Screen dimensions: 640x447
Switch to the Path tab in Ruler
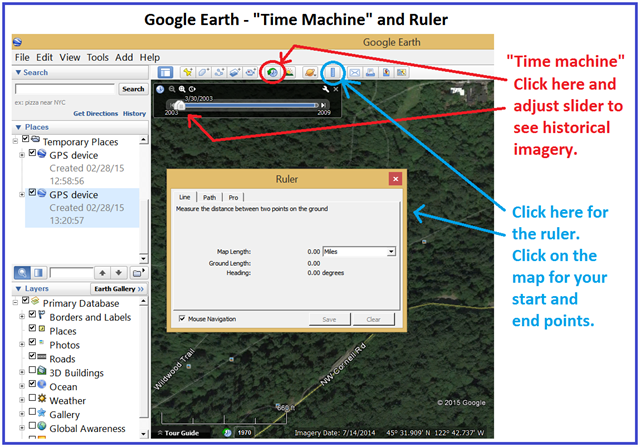point(210,198)
